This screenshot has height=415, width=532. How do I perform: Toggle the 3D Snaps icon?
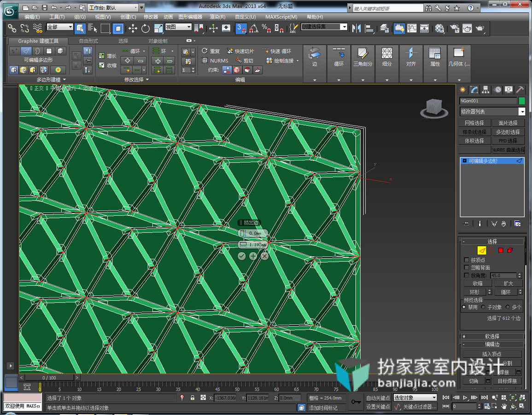tap(241, 29)
